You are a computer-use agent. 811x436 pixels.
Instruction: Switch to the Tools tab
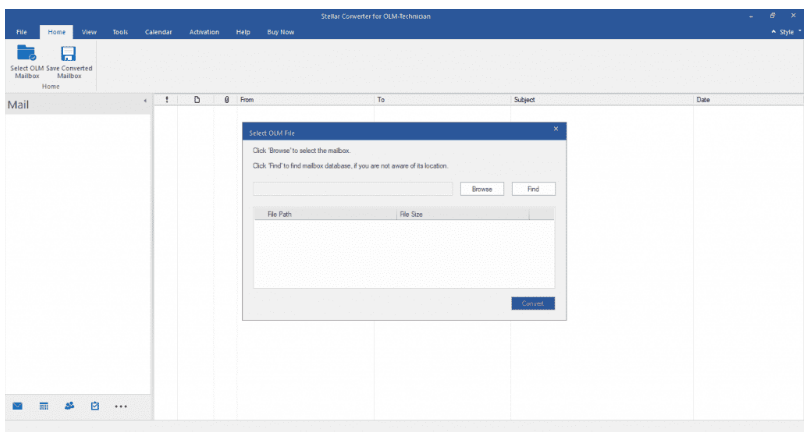click(120, 32)
